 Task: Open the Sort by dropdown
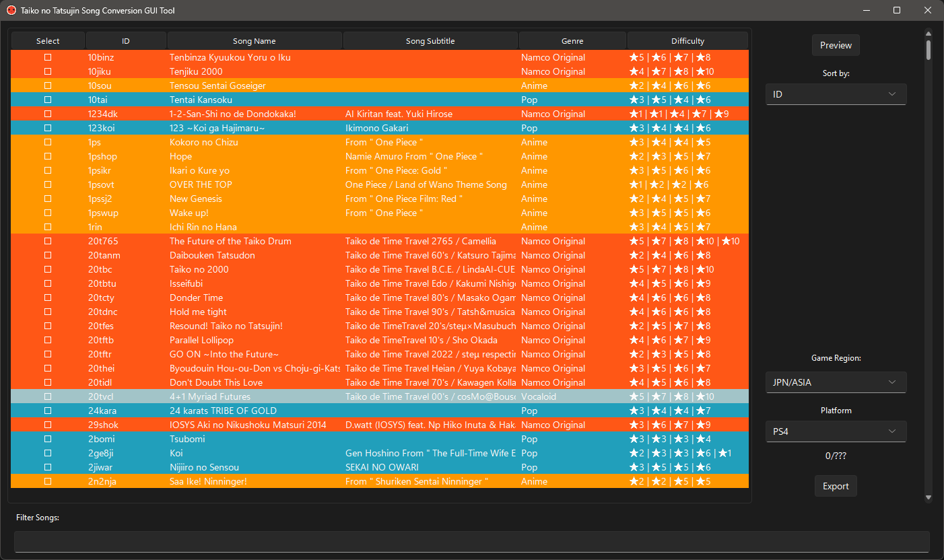point(836,94)
